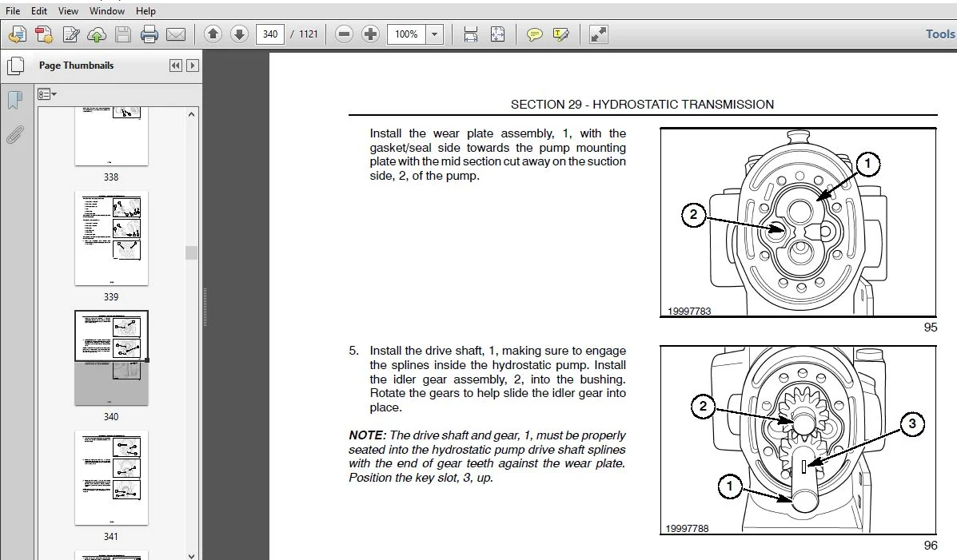957x560 pixels.
Task: Click the fit one full page icon
Action: coord(497,34)
